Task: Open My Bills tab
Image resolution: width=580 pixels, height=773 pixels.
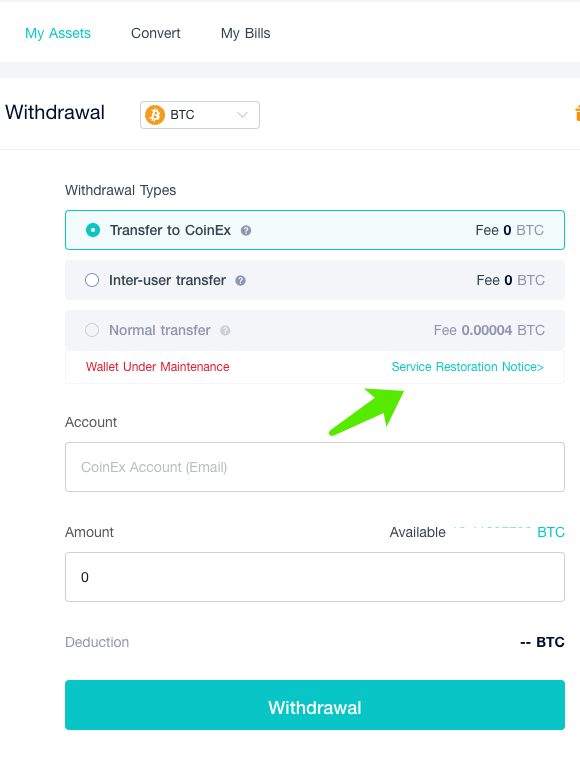Action: coord(245,34)
